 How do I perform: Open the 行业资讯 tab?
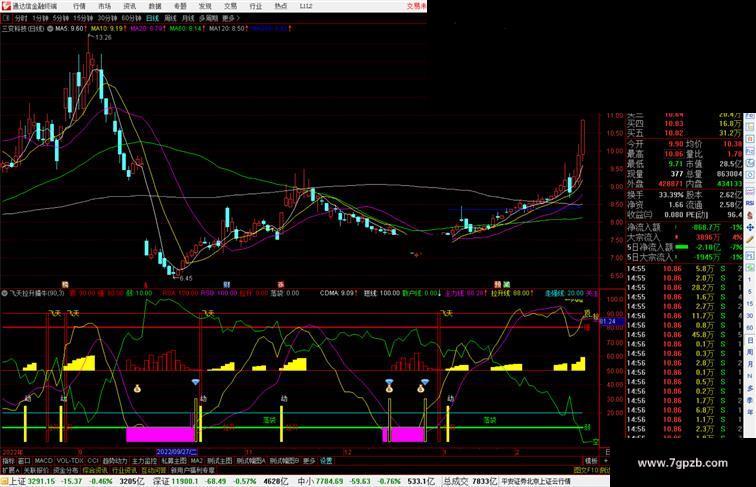(124, 470)
